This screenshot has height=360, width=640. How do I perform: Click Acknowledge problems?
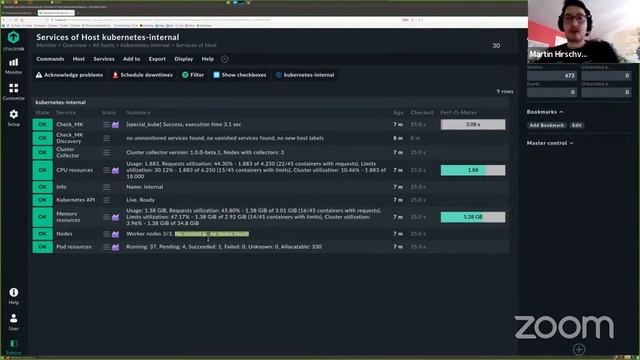click(x=69, y=75)
